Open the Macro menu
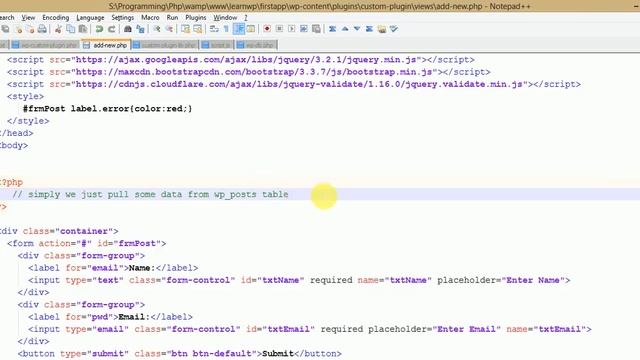 point(150,18)
